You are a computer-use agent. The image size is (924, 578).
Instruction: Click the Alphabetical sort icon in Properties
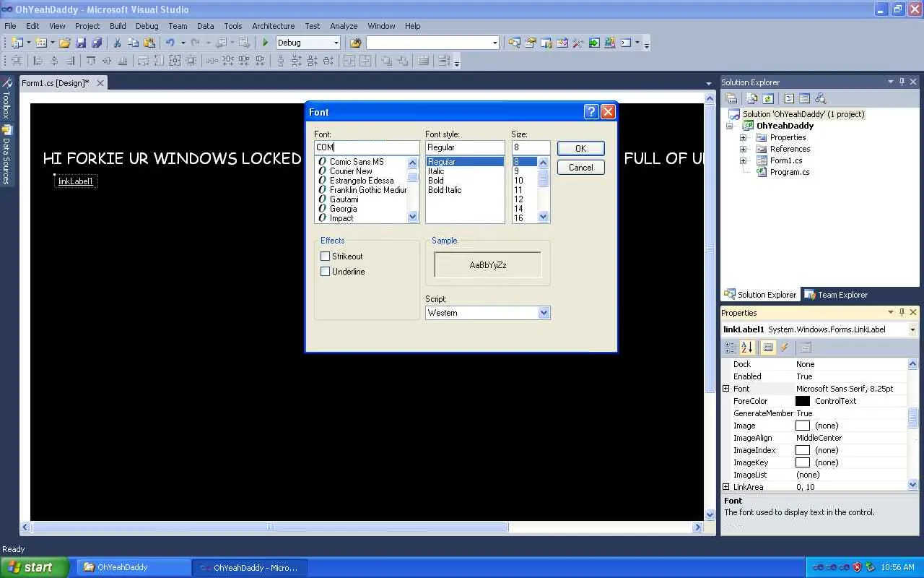(x=747, y=348)
